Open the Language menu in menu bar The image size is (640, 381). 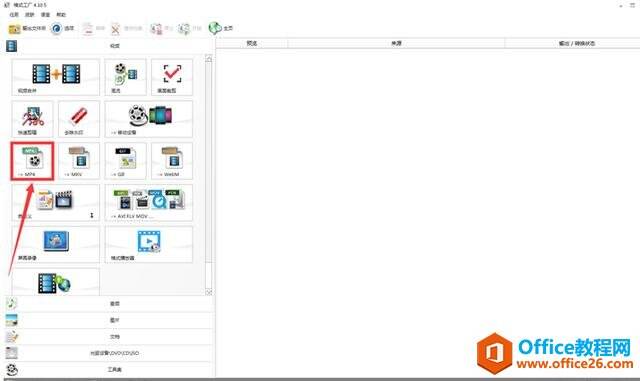pos(45,14)
